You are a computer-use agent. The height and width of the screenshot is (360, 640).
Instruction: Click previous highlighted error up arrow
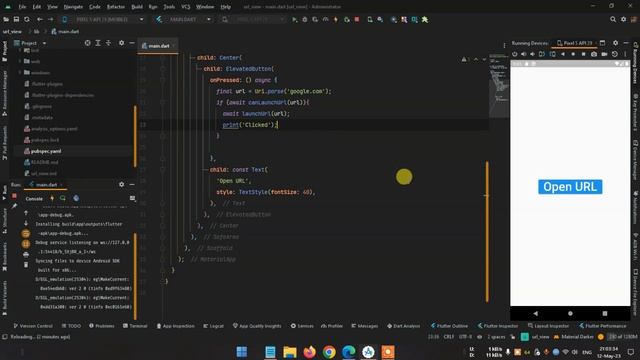click(476, 60)
